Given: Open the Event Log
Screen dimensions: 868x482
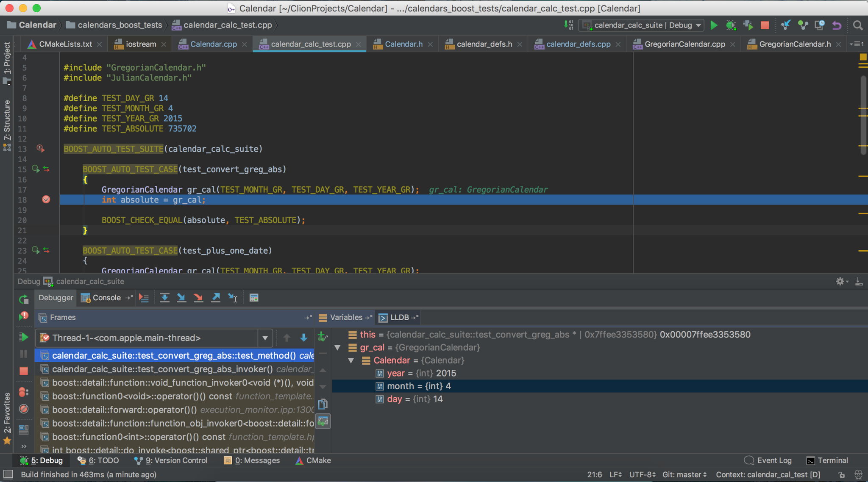Looking at the screenshot, I should (768, 460).
